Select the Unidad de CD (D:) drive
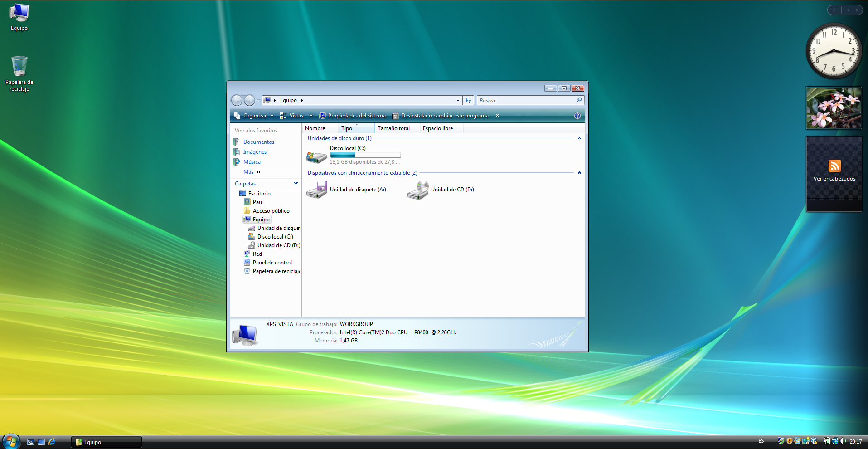Image resolution: width=868 pixels, height=449 pixels. coord(417,190)
